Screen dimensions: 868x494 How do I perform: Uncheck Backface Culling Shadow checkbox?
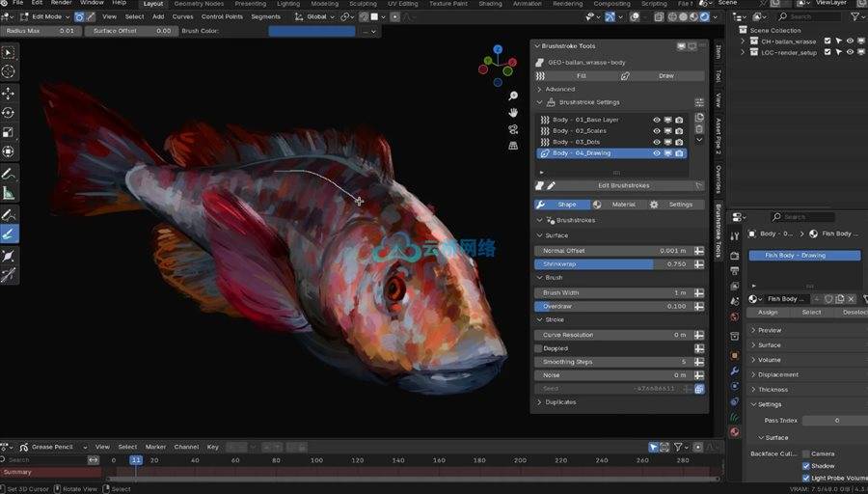click(x=806, y=466)
